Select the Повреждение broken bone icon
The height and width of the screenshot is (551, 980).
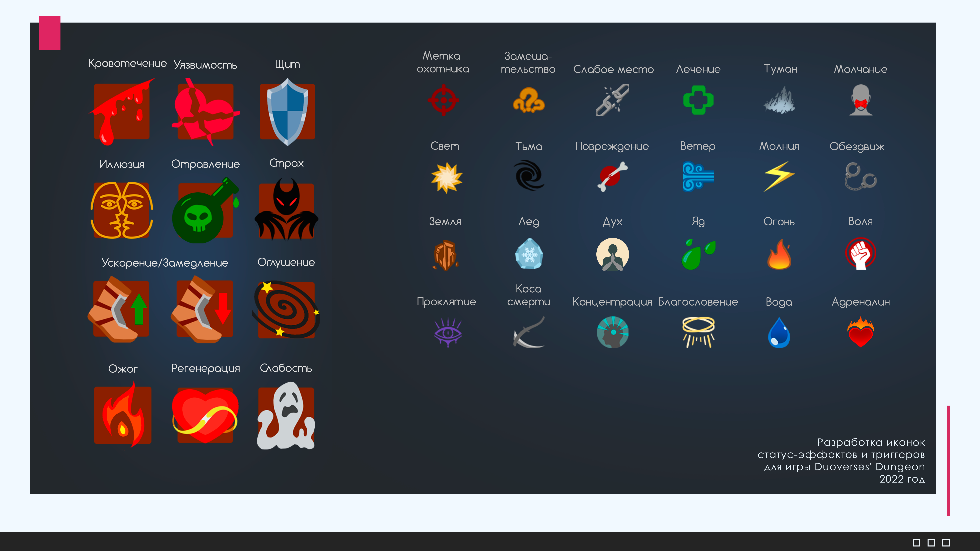(612, 176)
